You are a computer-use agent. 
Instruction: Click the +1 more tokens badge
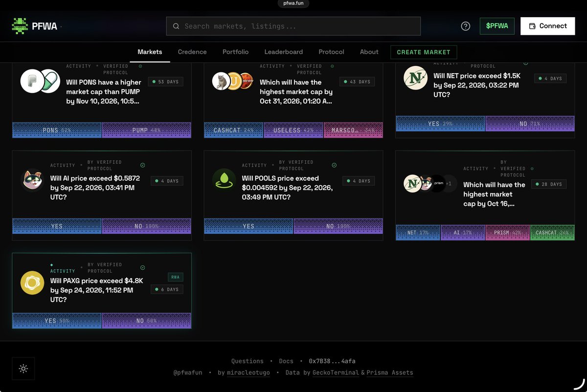[450, 183]
